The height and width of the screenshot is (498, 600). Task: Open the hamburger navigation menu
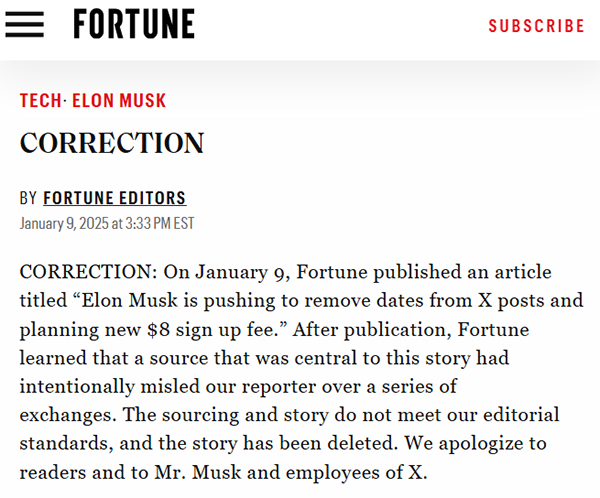(24, 25)
